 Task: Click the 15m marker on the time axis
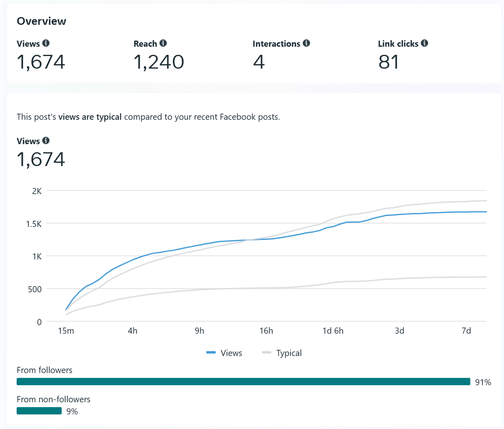tap(66, 331)
